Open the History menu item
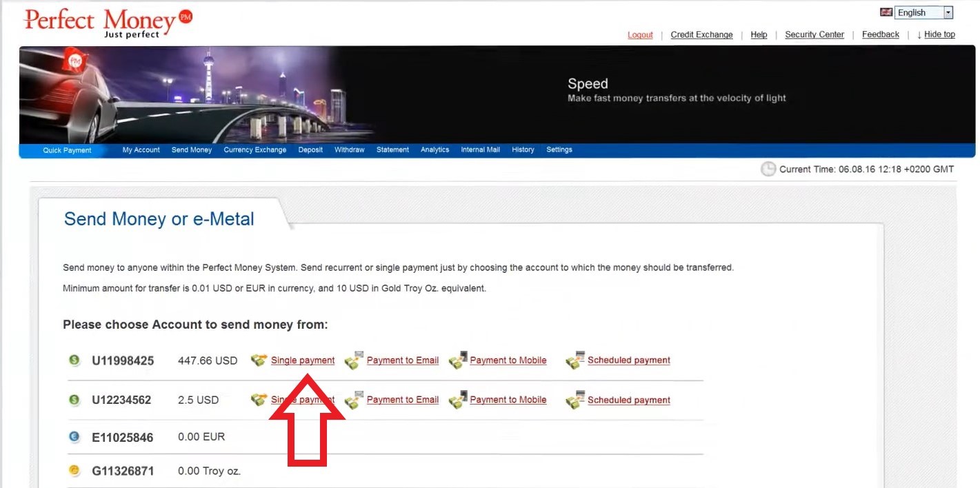Image resolution: width=980 pixels, height=488 pixels. click(x=523, y=150)
